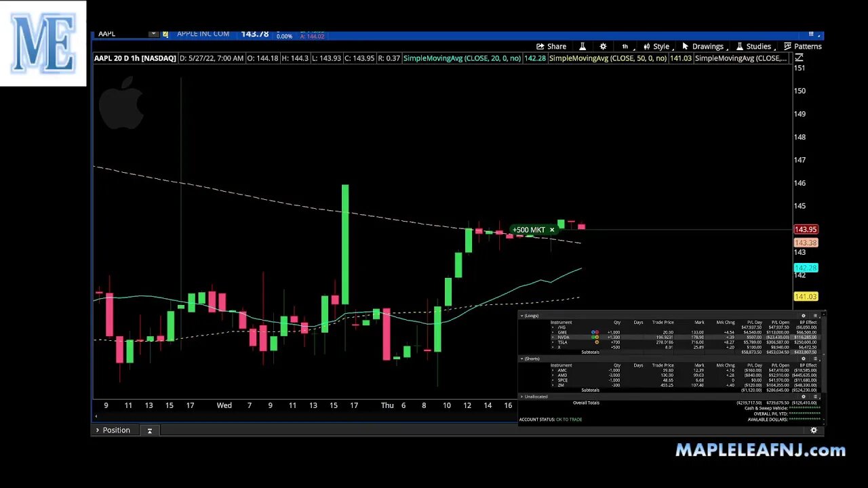Open chart settings gear in toolbar
Screen dimensions: 868x488
[x=603, y=46]
